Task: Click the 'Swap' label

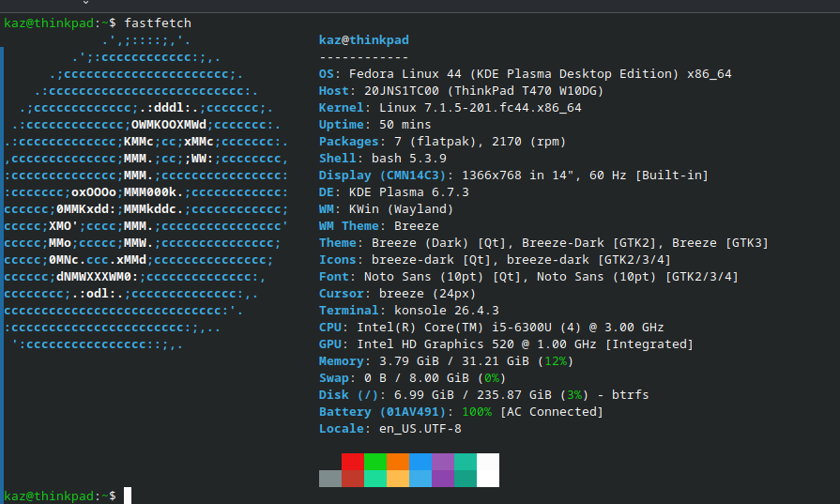Action: tap(334, 378)
